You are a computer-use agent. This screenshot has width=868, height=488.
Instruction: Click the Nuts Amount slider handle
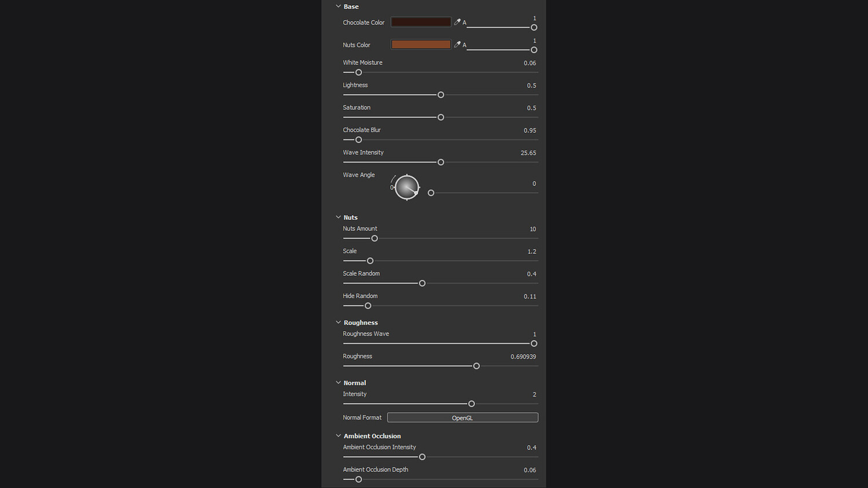click(x=374, y=238)
